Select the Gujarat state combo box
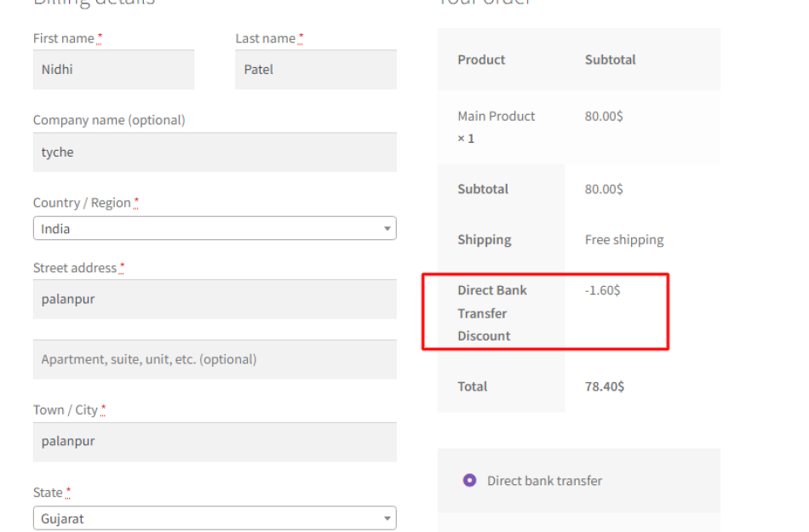The height and width of the screenshot is (532, 809). 214,518
